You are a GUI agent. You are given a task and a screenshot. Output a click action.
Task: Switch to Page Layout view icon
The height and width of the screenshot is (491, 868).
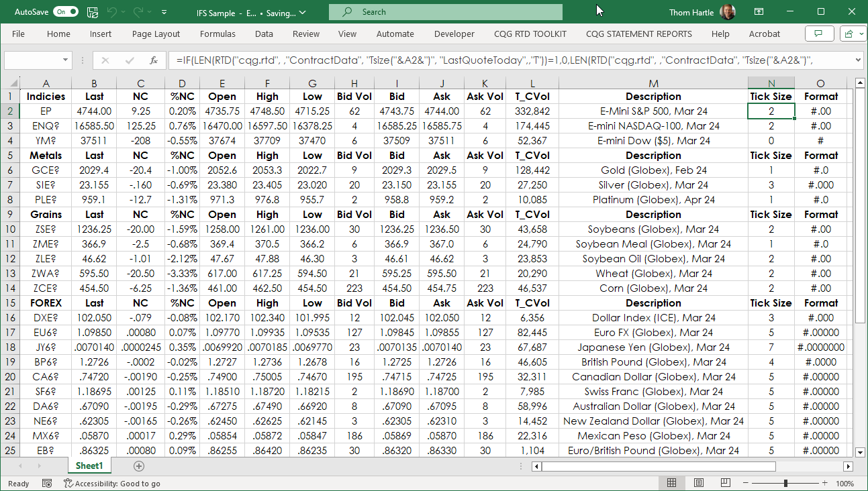click(699, 483)
